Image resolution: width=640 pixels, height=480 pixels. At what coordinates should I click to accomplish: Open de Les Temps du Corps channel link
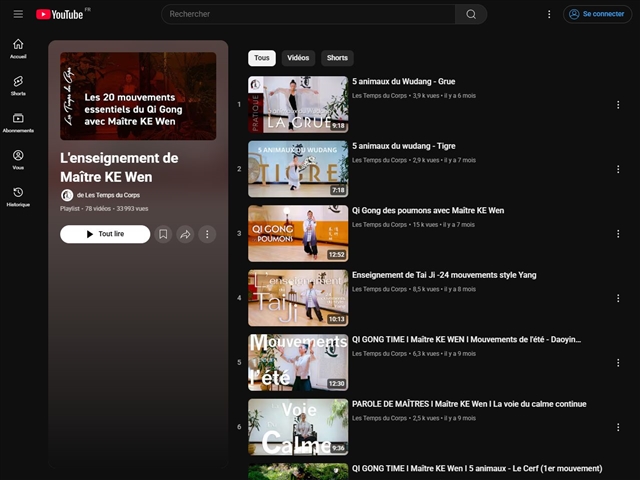coord(108,196)
